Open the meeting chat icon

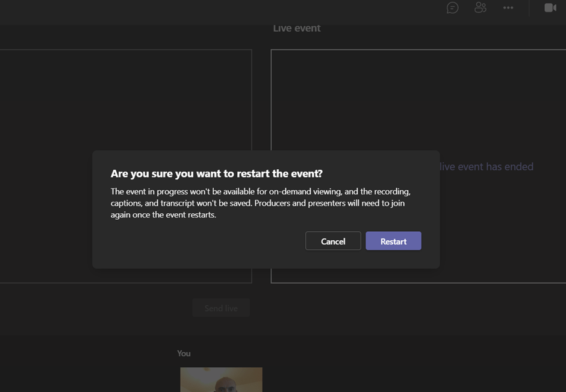tap(452, 8)
